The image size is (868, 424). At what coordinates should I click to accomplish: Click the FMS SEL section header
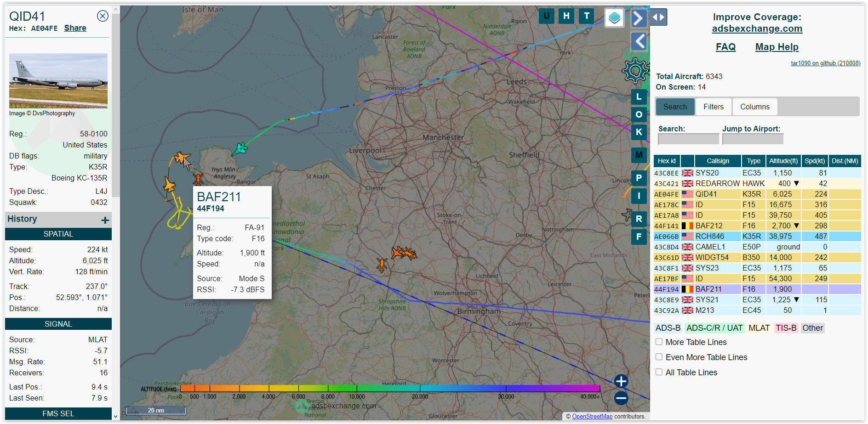(58, 413)
